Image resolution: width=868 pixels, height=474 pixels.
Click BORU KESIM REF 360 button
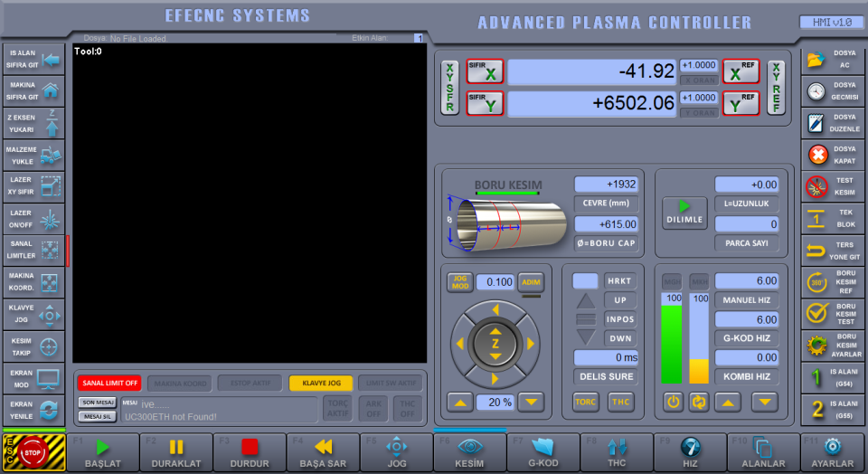point(833,282)
